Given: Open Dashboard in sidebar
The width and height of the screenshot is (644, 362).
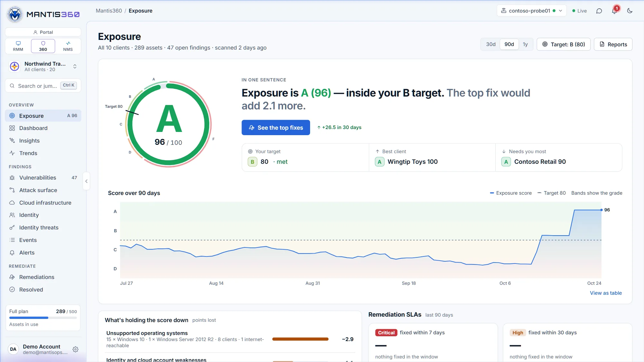Looking at the screenshot, I should coord(43,128).
